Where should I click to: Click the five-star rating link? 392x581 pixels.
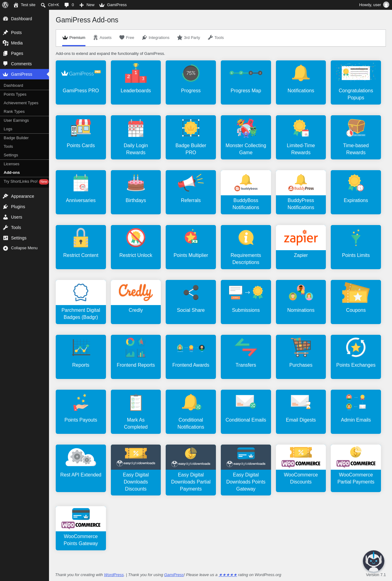(228, 575)
